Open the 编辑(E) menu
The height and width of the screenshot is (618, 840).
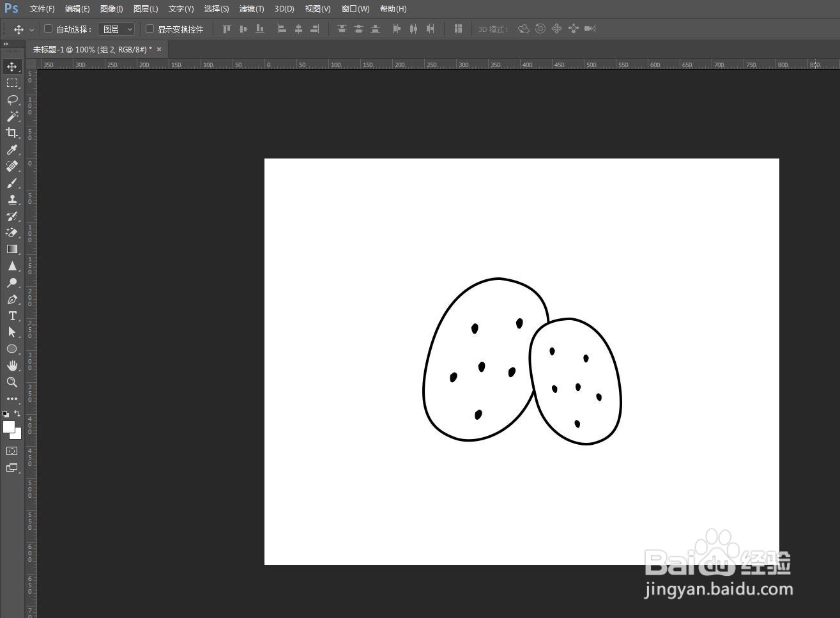tap(77, 9)
